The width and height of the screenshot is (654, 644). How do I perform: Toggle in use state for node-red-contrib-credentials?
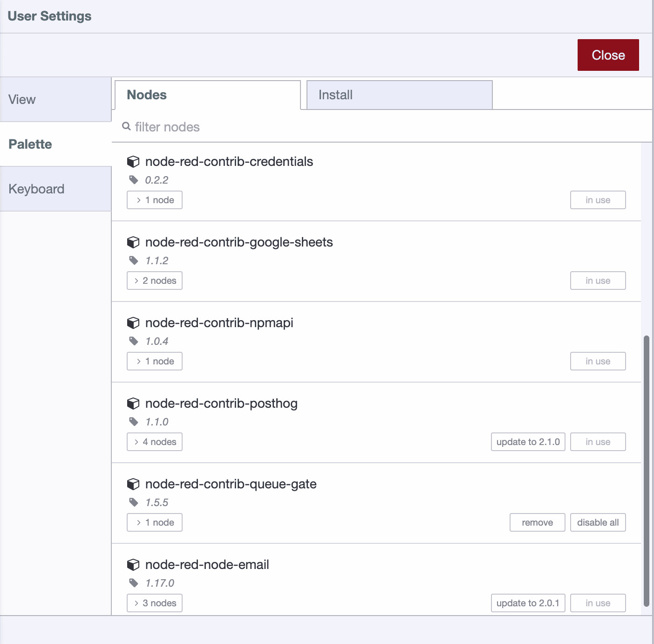click(598, 200)
